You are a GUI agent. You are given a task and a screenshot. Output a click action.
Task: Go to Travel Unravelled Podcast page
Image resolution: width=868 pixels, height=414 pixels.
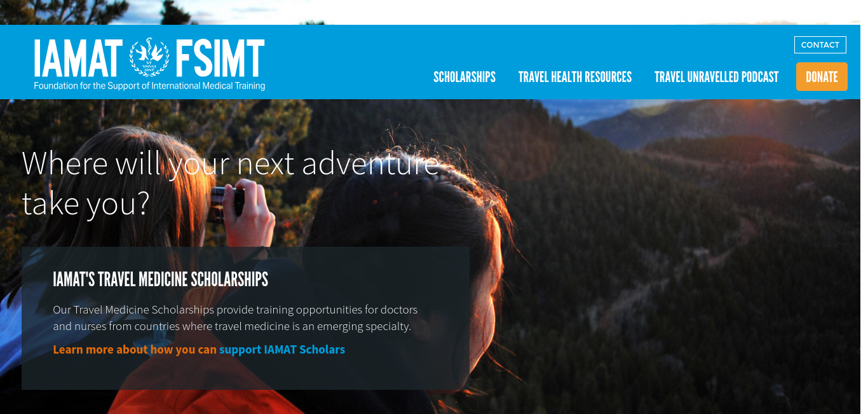coord(716,77)
